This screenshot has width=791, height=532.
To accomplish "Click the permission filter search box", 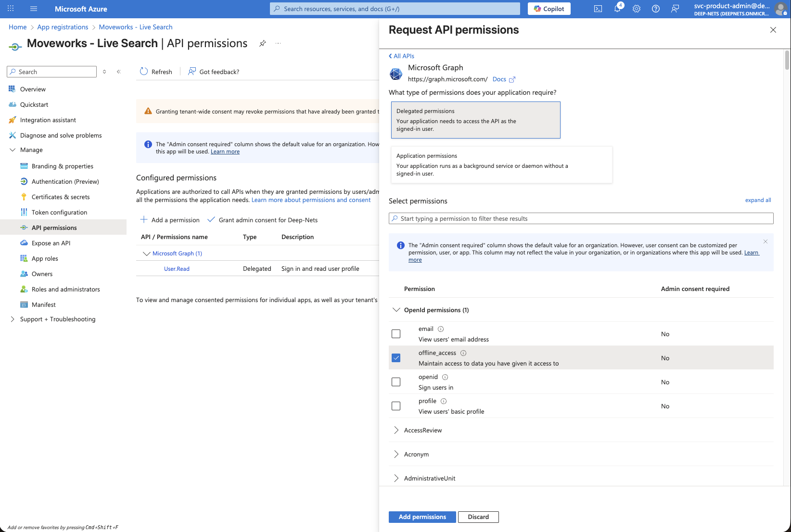I will [x=581, y=218].
